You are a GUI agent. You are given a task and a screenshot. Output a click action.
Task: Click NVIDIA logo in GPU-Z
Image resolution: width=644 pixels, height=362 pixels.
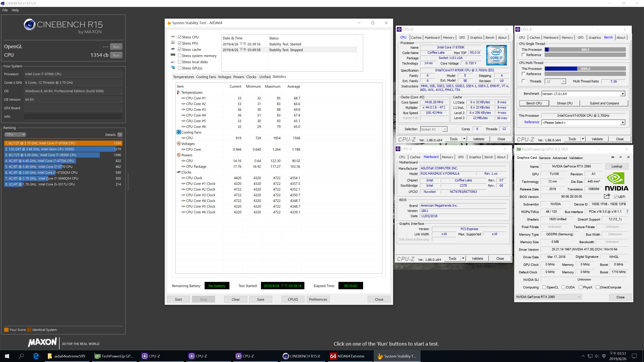pyautogui.click(x=616, y=182)
